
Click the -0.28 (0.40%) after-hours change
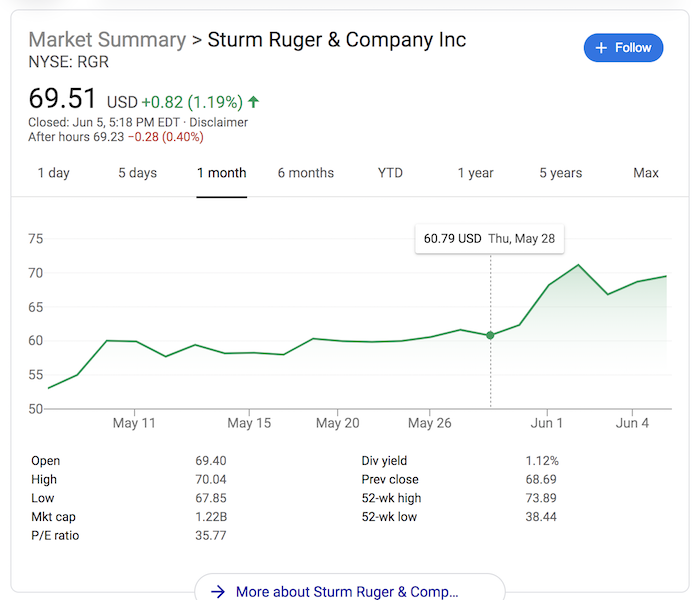pos(166,137)
